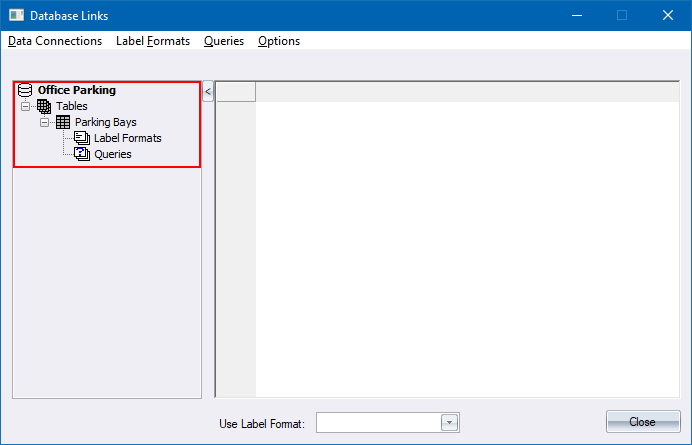Click the Tables grid icon in tree
692x445 pixels.
[x=44, y=106]
